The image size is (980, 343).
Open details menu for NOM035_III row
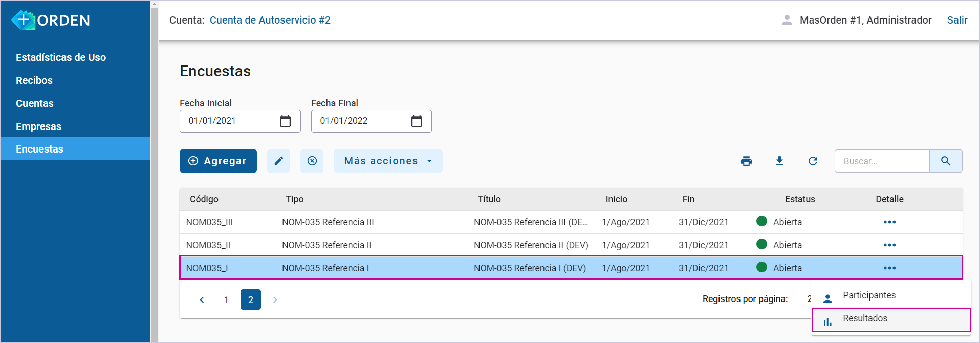(889, 222)
